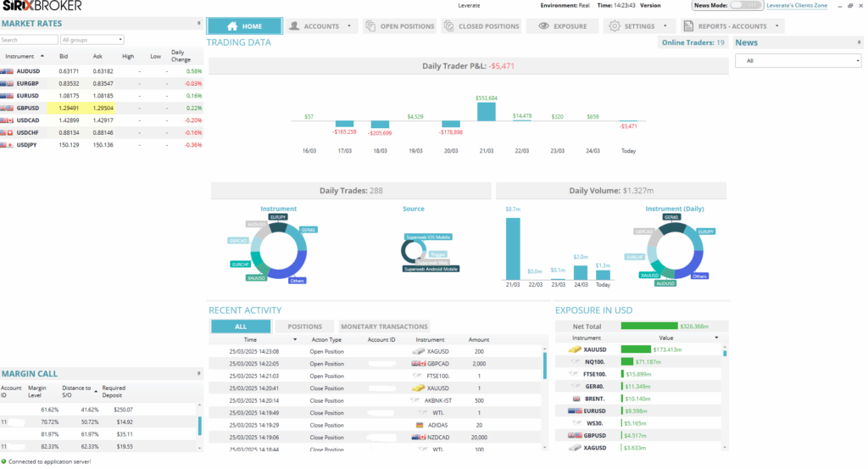
Task: Pin the Market Rates panel
Action: (198, 23)
